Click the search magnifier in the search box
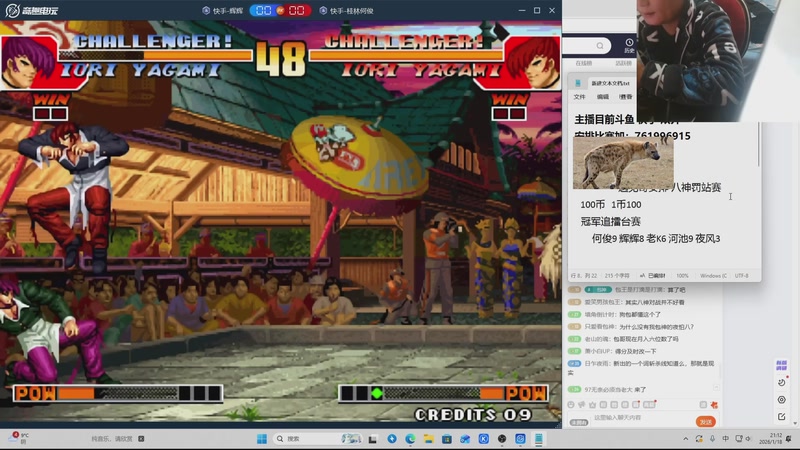The width and height of the screenshot is (800, 450). click(x=600, y=46)
